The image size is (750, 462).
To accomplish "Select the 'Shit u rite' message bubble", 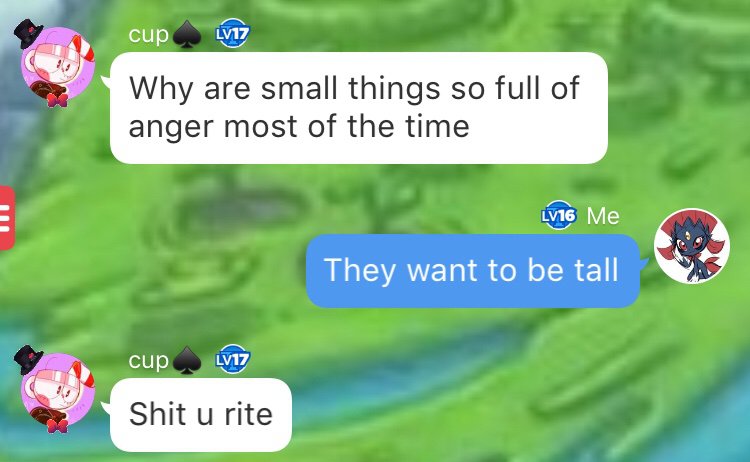I will [201, 415].
